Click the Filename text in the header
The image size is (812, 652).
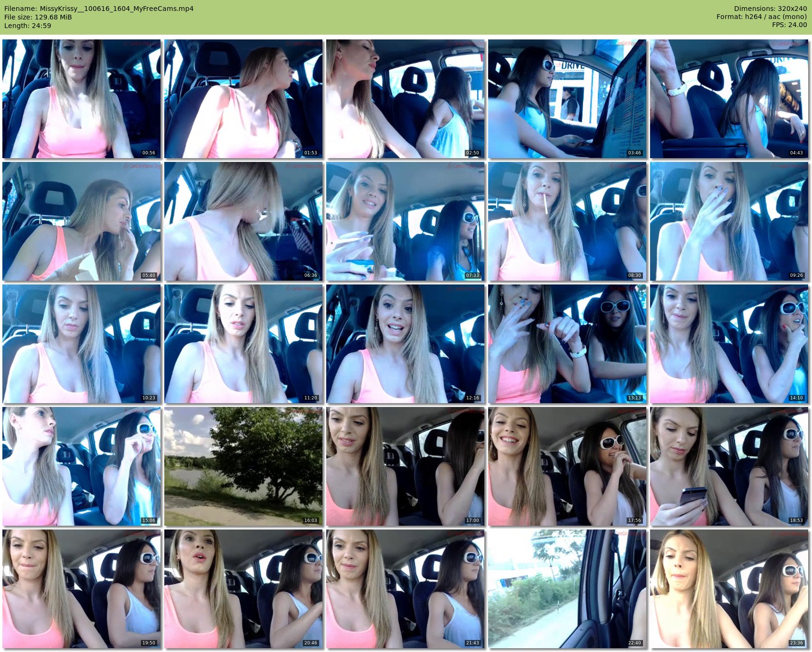tap(99, 9)
